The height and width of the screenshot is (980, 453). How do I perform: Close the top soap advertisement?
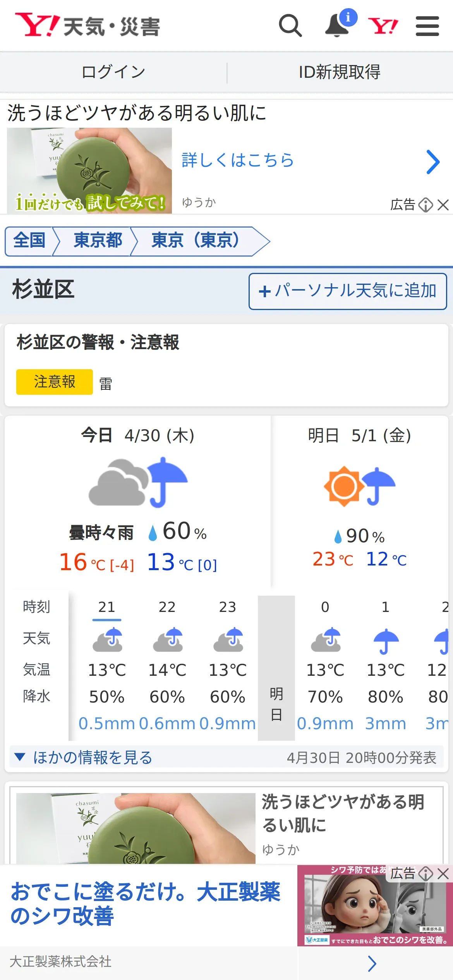coord(443,205)
